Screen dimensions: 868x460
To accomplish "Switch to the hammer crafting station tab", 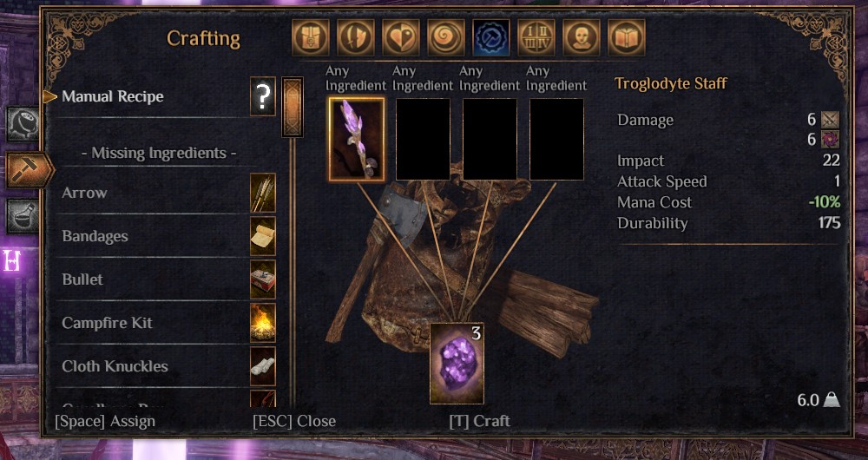I will tap(29, 169).
